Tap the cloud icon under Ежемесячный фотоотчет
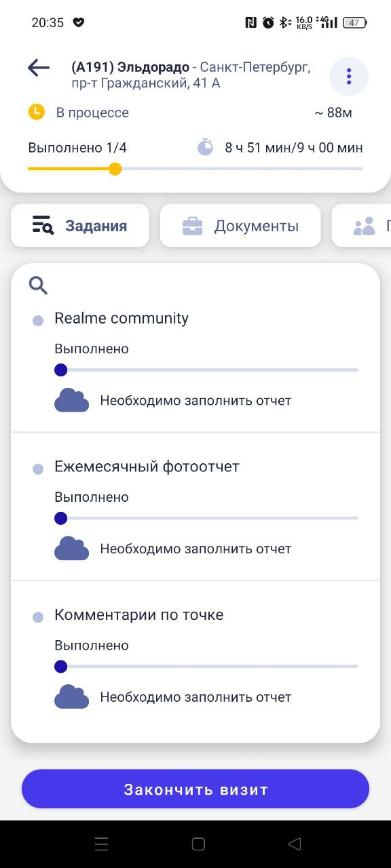This screenshot has width=391, height=868. pos(71,548)
